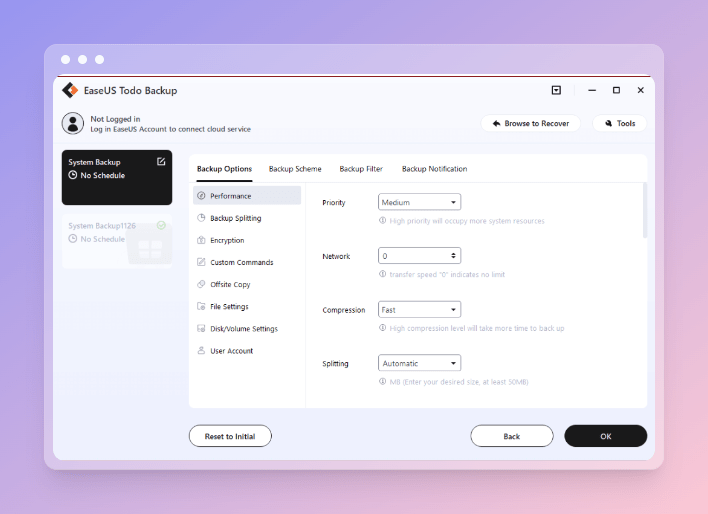
Task: Open the Priority dropdown set to Medium
Action: click(419, 202)
